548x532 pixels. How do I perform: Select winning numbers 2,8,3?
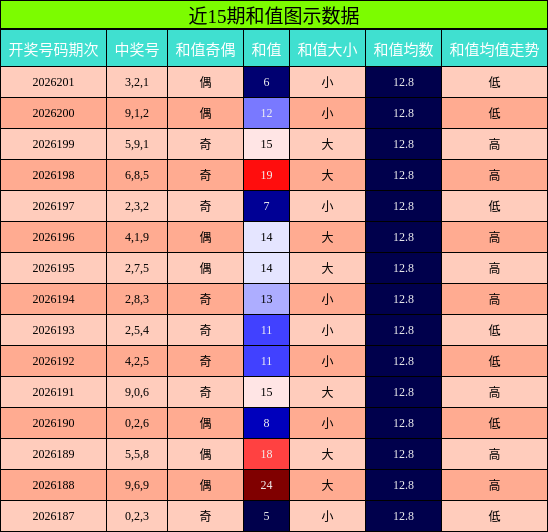(137, 299)
